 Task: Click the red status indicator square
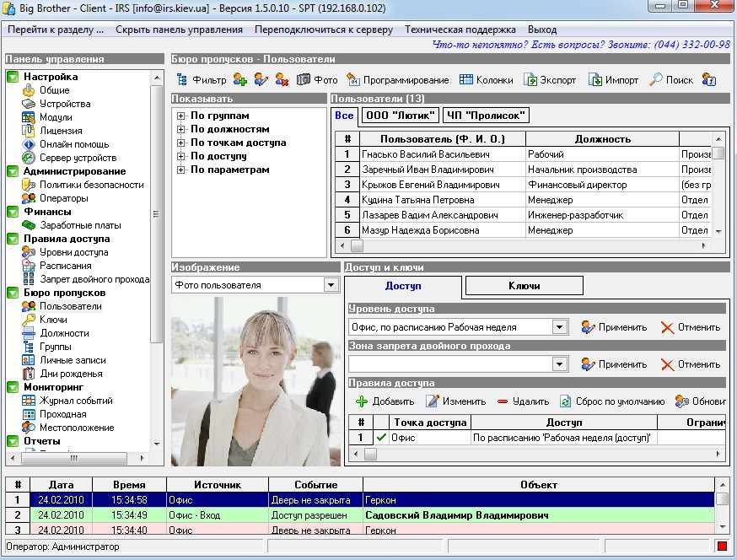click(721, 547)
